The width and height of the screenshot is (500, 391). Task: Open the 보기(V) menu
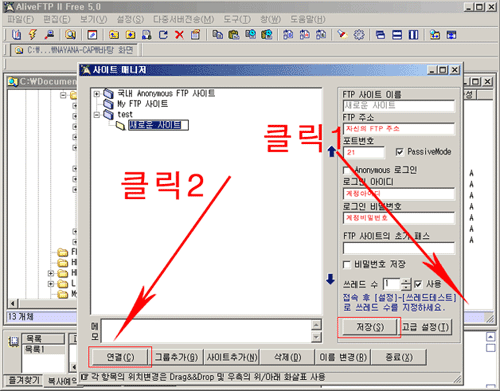(x=94, y=19)
